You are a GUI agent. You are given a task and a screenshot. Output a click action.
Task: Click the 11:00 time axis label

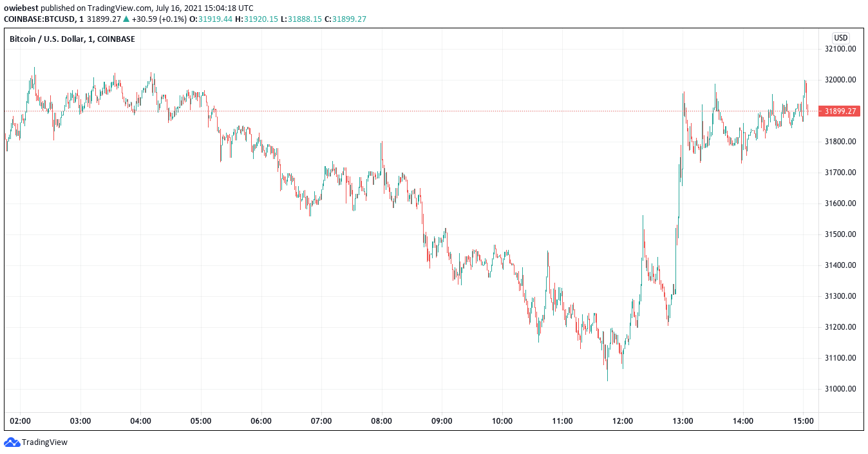point(563,421)
